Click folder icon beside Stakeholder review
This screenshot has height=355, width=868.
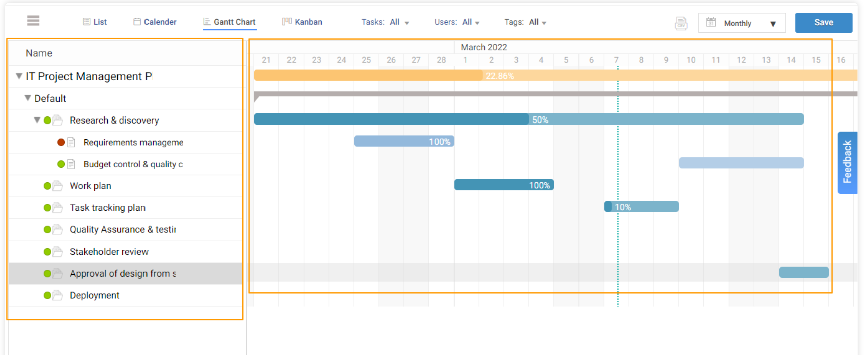(x=58, y=252)
